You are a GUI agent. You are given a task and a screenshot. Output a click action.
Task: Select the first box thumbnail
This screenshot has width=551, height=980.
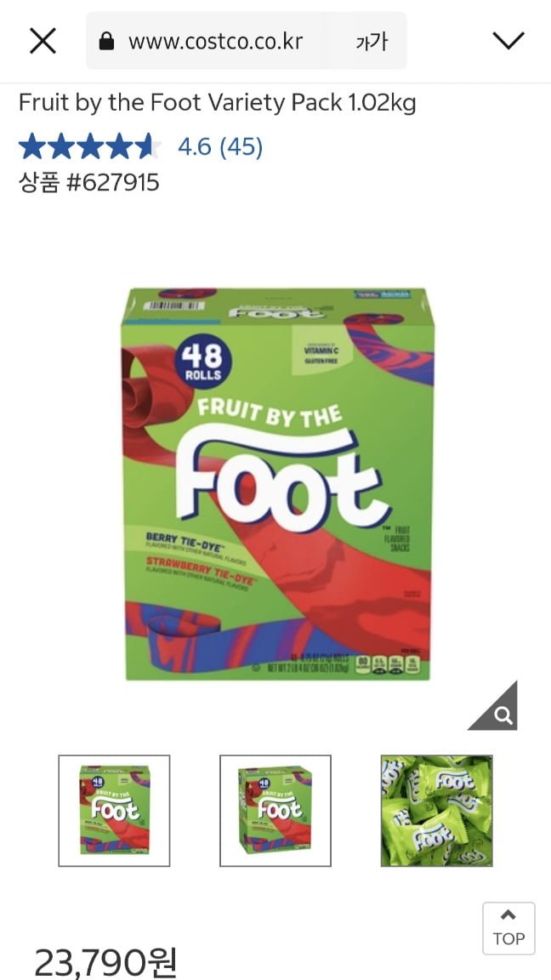pyautogui.click(x=114, y=811)
